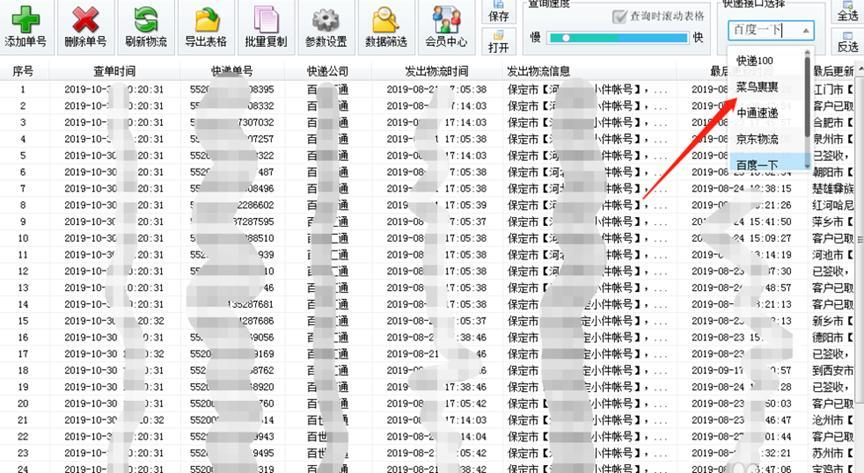The height and width of the screenshot is (473, 864).
Task: Click the 添加单号 green plus icon
Action: pyautogui.click(x=26, y=19)
